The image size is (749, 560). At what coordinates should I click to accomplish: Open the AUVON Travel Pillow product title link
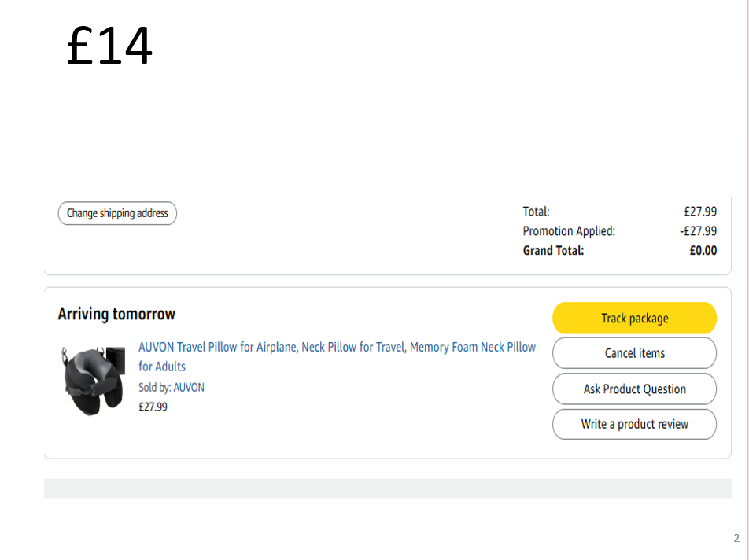click(x=337, y=348)
